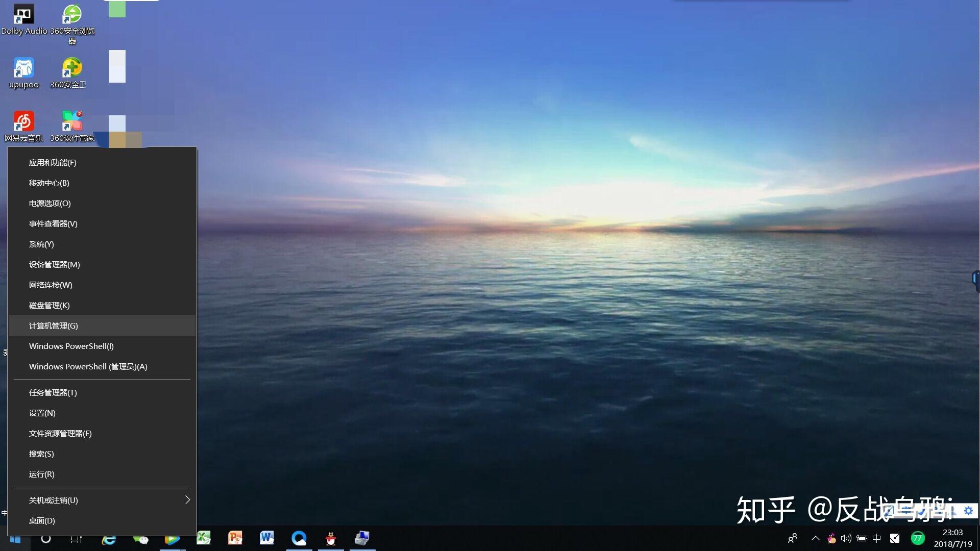Viewport: 980px width, 551px height.
Task: Launch PowerPoint from the taskbar
Action: tap(235, 538)
